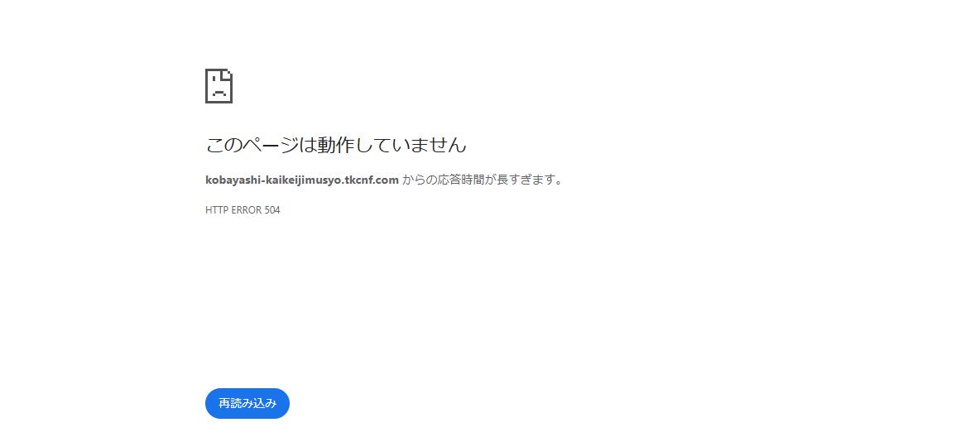980x437 pixels.
Task: Click the heading このページは動作していません
Action: click(336, 145)
